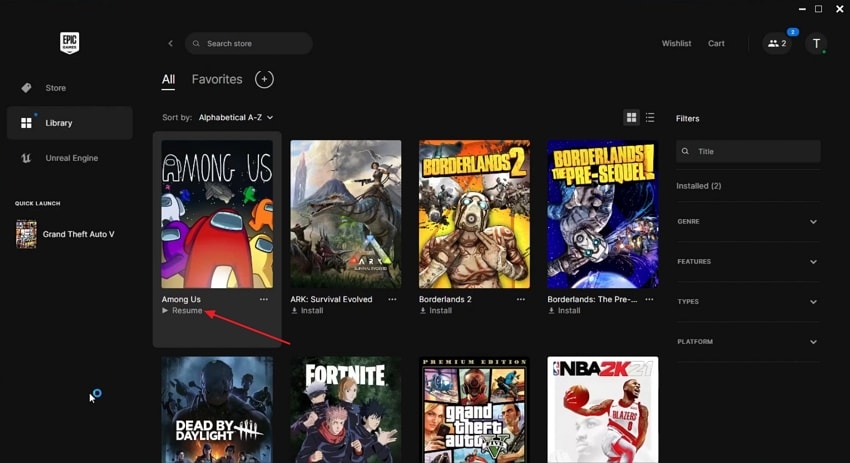Filter by Installed (2)
Viewport: 850px width, 463px height.
(698, 186)
